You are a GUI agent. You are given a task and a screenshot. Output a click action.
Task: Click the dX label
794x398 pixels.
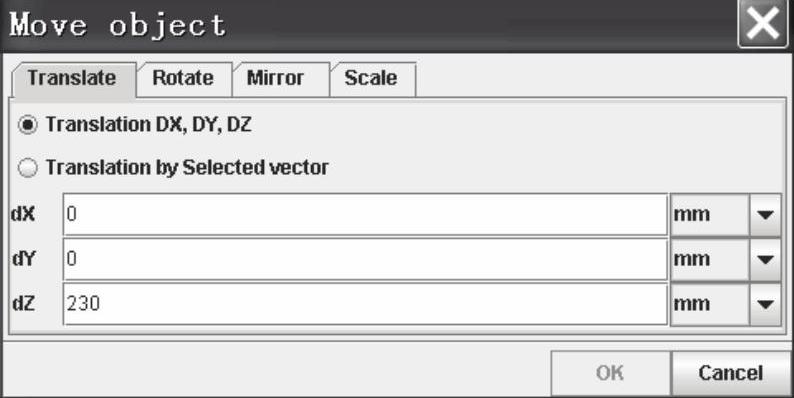coord(23,214)
